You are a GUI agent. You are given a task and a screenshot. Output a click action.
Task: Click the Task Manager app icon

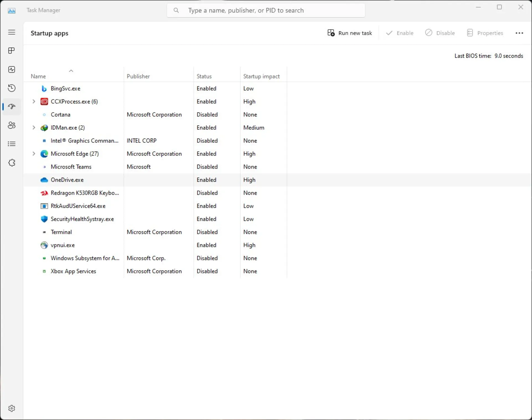[x=12, y=11]
